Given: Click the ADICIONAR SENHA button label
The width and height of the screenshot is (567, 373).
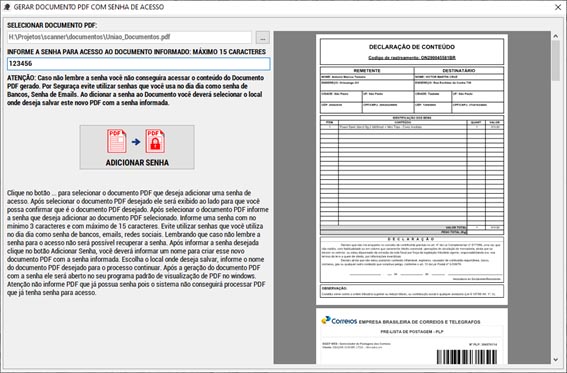Looking at the screenshot, I should [x=137, y=163].
